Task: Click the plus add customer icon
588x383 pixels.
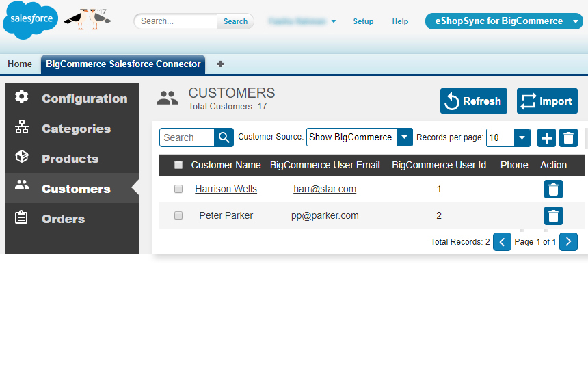Action: (546, 137)
